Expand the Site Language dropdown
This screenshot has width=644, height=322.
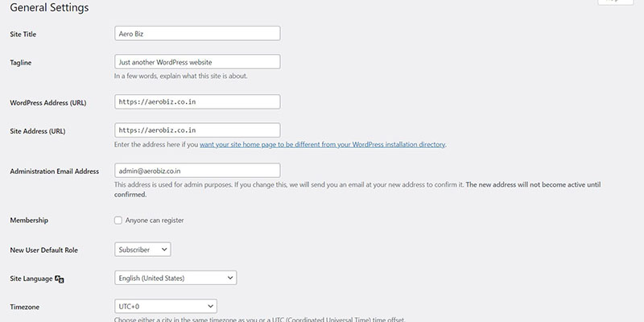point(175,278)
